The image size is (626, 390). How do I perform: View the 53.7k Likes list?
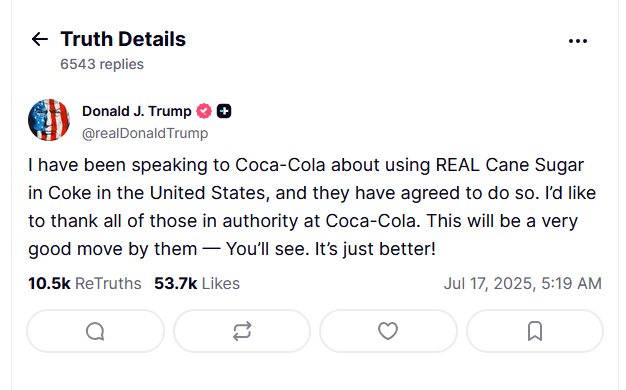click(x=197, y=283)
